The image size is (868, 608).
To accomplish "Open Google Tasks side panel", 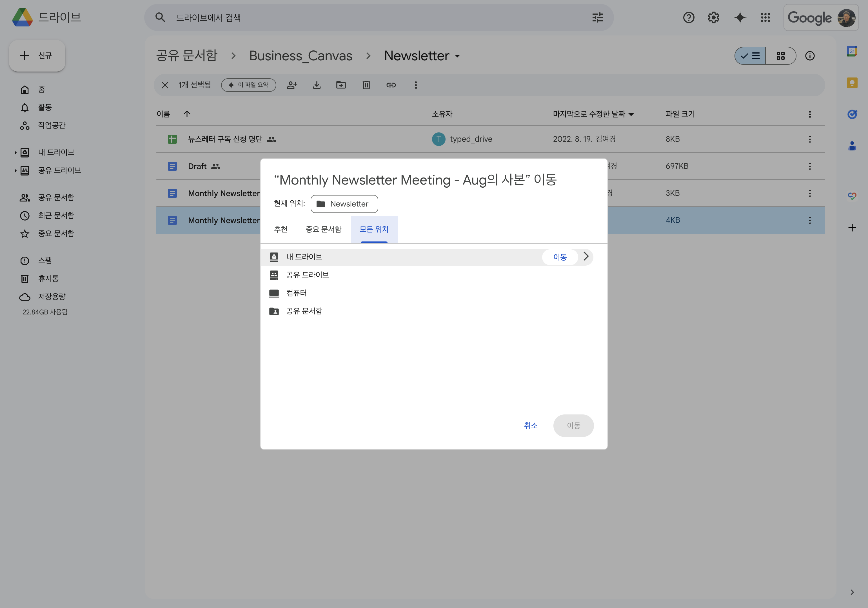I will [852, 114].
